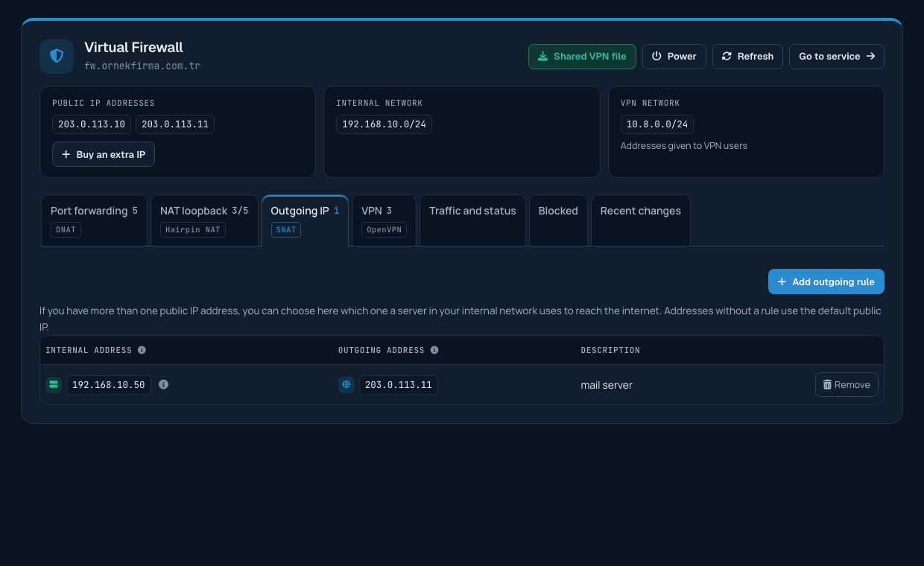924x566 pixels.
Task: Open the Recent changes tab
Action: click(640, 220)
